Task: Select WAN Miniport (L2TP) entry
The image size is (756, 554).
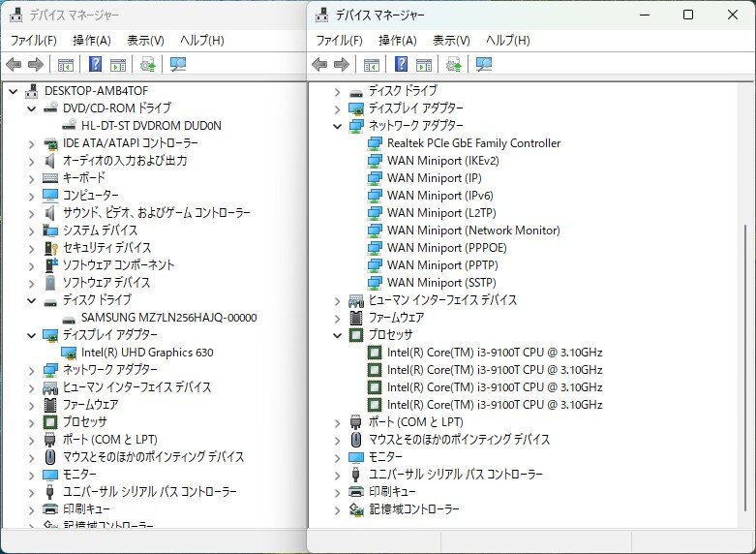Action: coord(441,213)
